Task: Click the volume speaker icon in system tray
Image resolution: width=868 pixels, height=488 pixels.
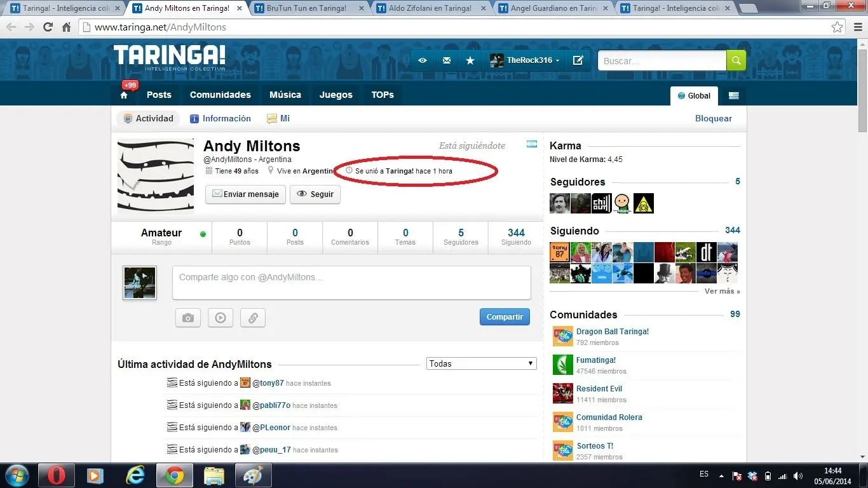Action: [x=798, y=475]
